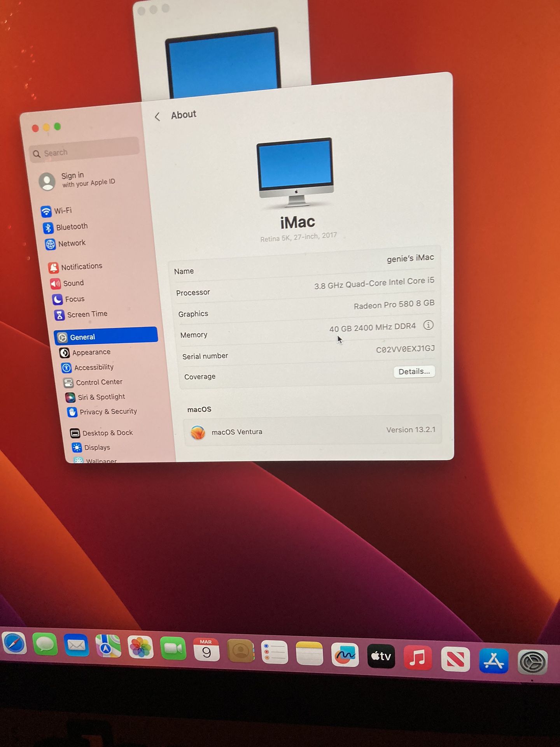Viewport: 560px width, 747px height.
Task: Click the macOS Ventura version row
Action: pyautogui.click(x=313, y=431)
